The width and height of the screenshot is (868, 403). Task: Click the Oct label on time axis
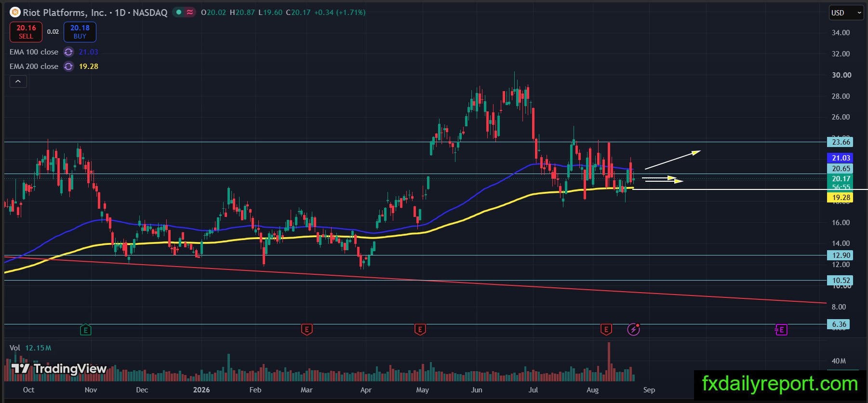coord(28,390)
